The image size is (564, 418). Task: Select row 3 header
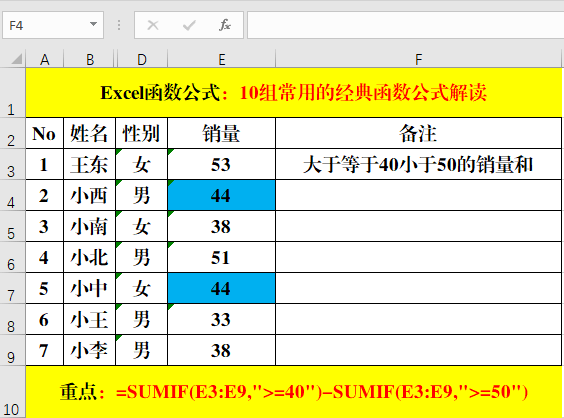click(13, 164)
